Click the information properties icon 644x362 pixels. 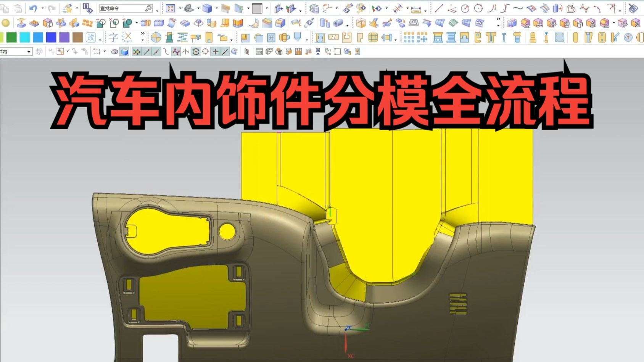tap(88, 8)
